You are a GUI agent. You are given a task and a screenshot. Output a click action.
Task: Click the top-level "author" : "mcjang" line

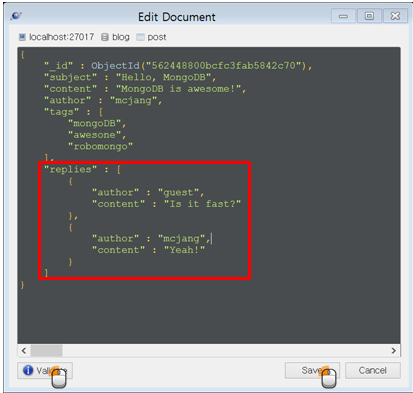(103, 100)
